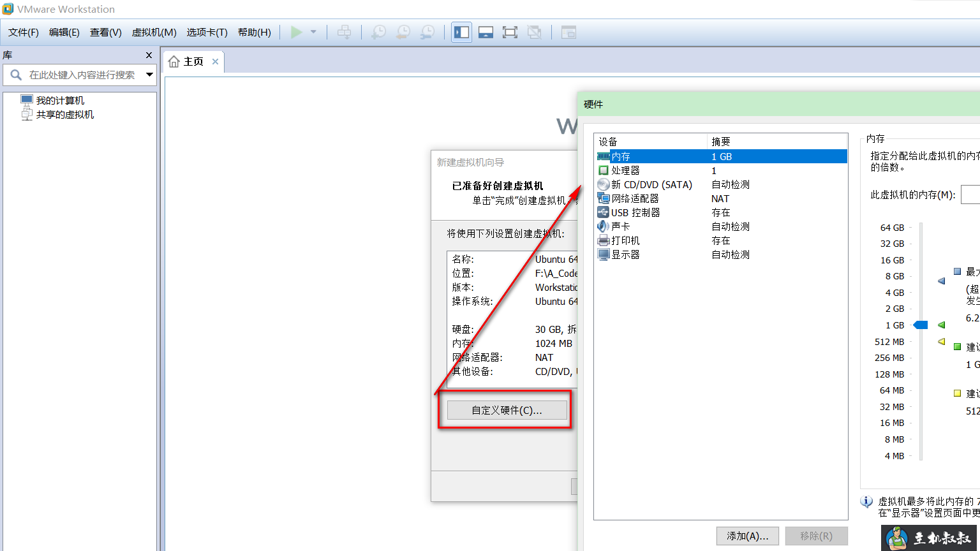Image resolution: width=980 pixels, height=551 pixels.
Task: Click the 1024 MB memory value in wizard
Action: [x=554, y=343]
